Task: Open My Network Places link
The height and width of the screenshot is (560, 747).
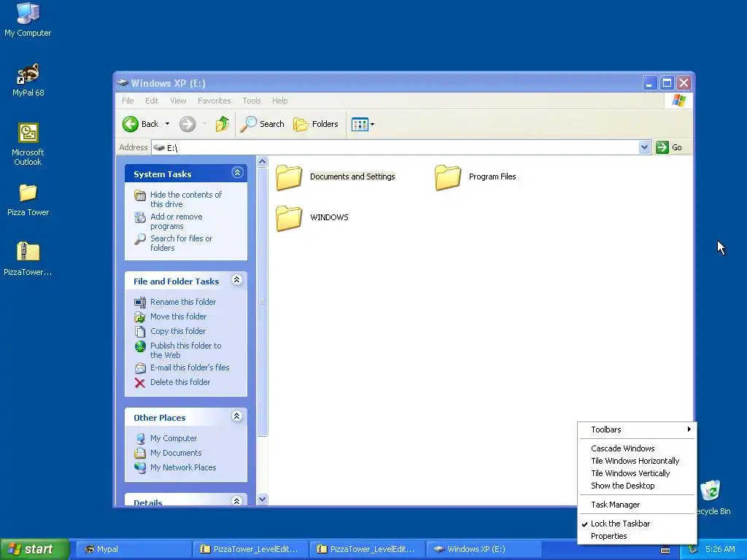Action: 183,467
